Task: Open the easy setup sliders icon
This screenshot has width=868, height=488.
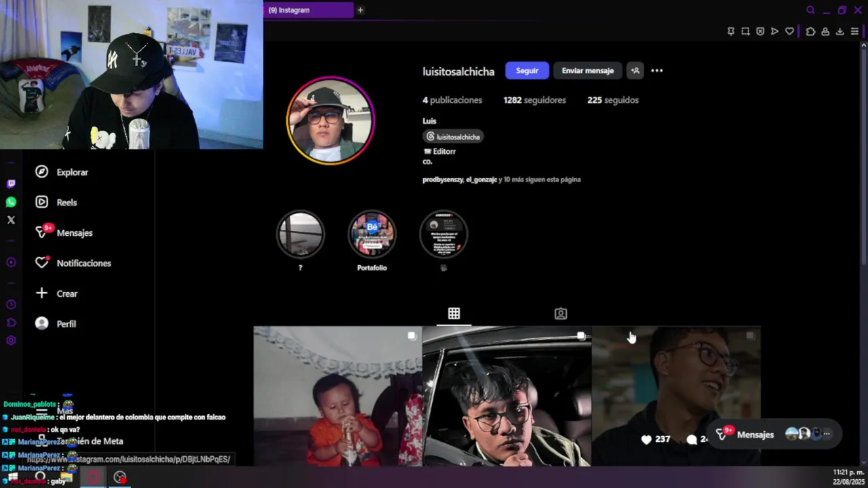Action: tap(854, 31)
